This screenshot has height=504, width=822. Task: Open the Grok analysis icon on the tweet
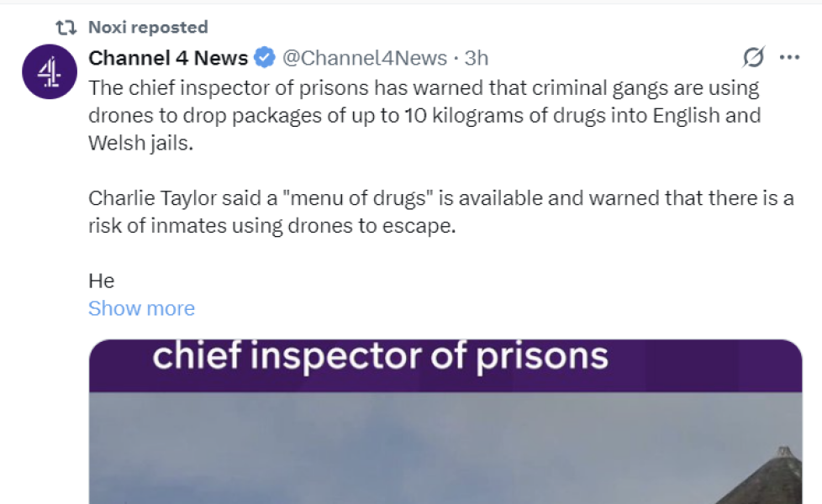point(754,57)
